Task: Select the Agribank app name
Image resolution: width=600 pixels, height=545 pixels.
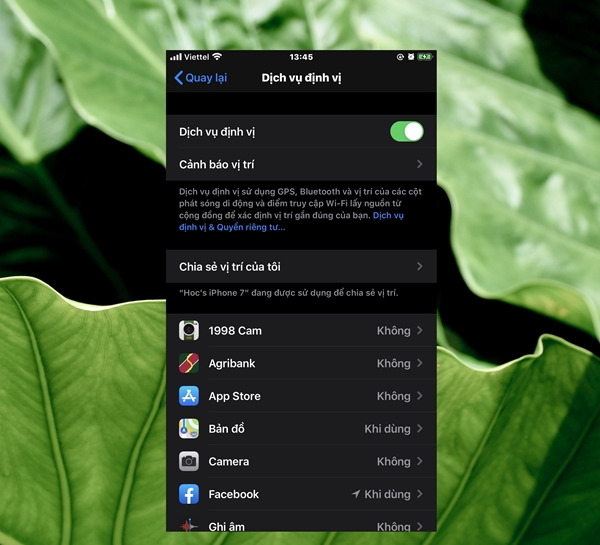Action: pos(232,364)
